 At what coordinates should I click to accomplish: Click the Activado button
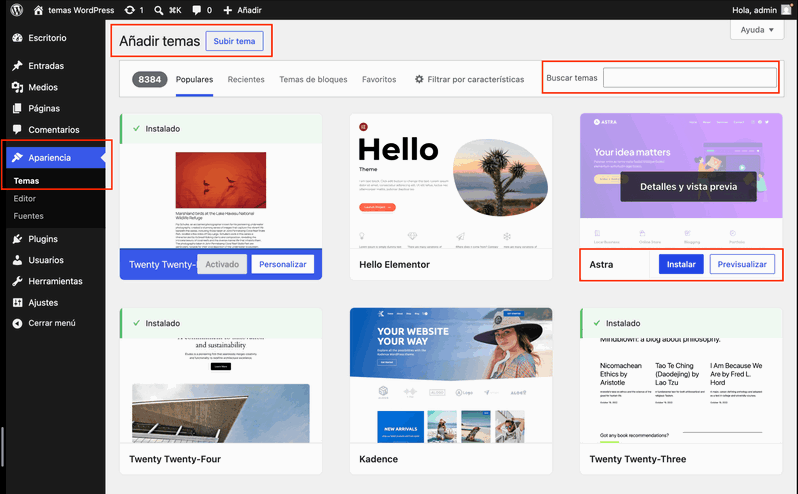click(x=222, y=264)
